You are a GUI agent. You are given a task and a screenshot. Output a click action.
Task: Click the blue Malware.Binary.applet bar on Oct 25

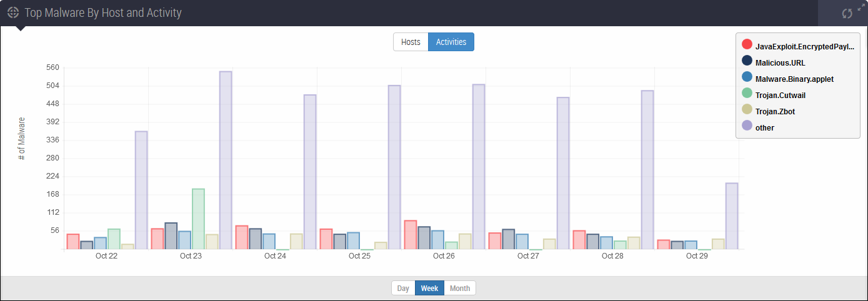pyautogui.click(x=354, y=241)
